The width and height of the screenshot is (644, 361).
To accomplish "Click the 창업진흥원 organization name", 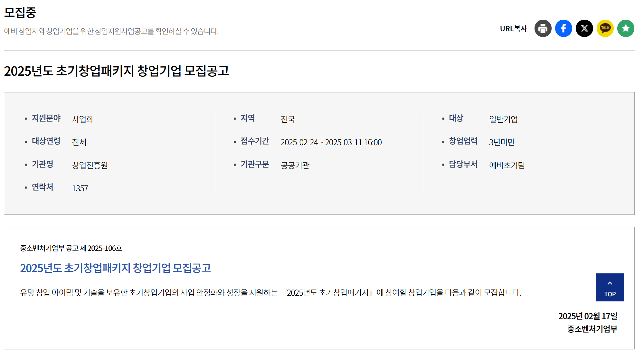I will pos(90,165).
